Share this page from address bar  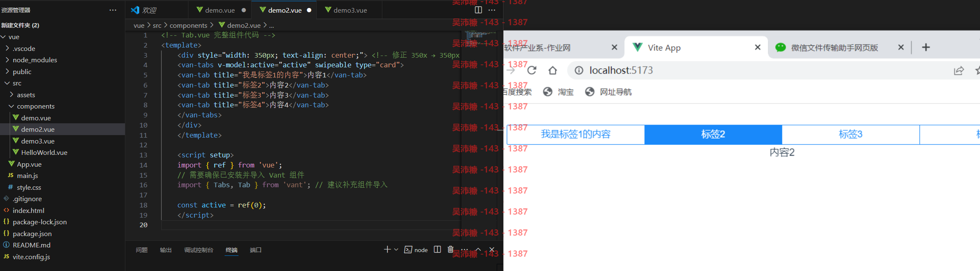tap(959, 70)
